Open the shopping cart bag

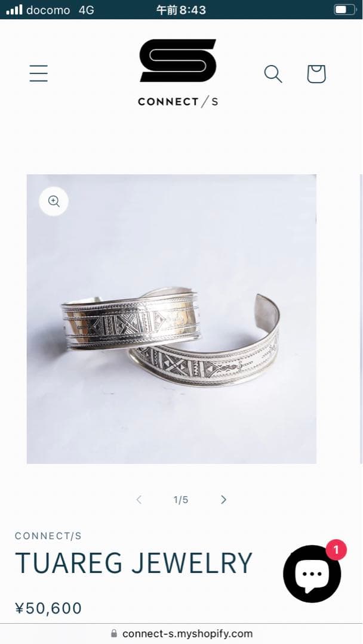[x=316, y=74]
